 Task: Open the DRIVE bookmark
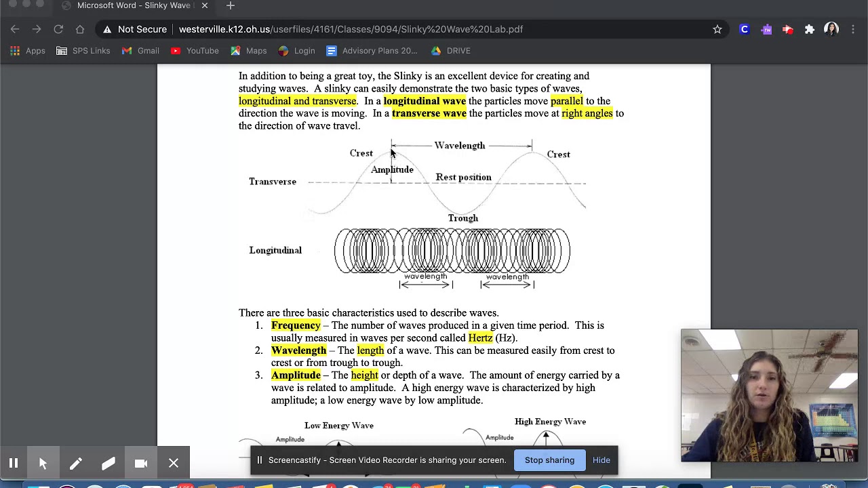[x=450, y=51]
